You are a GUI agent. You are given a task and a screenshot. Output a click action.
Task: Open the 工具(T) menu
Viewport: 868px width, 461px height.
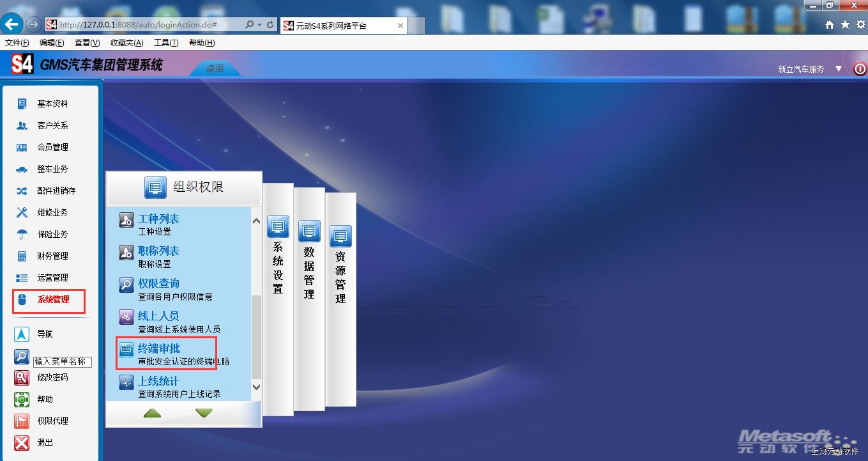coord(165,43)
